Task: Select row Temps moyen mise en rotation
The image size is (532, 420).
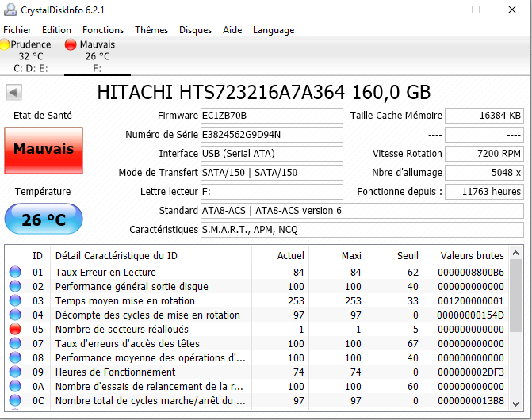Action: pos(257,300)
